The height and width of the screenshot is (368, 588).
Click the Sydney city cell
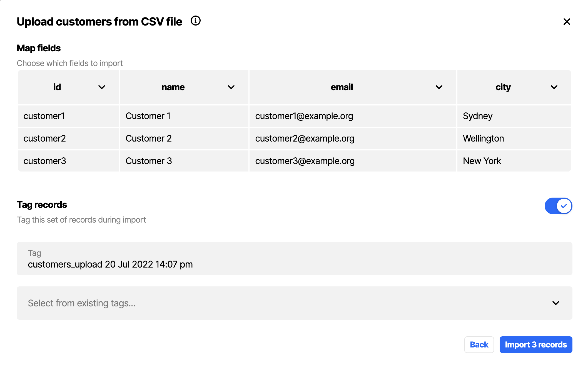click(x=514, y=116)
